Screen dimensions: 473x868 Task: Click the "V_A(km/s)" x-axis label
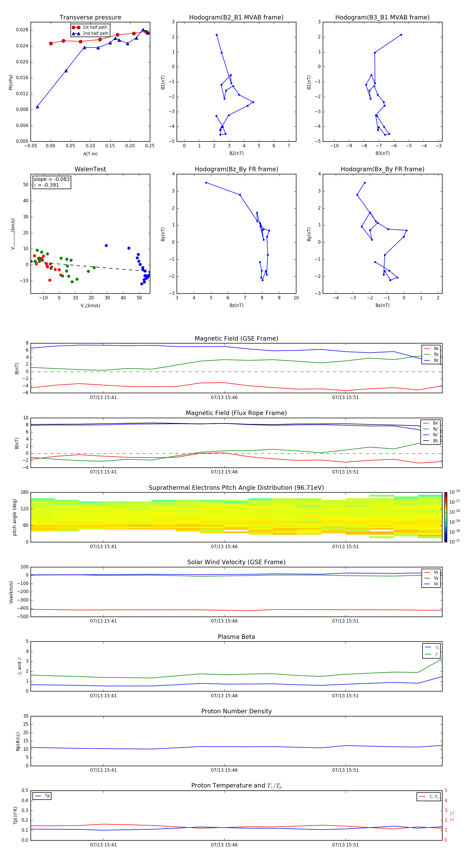pos(90,306)
